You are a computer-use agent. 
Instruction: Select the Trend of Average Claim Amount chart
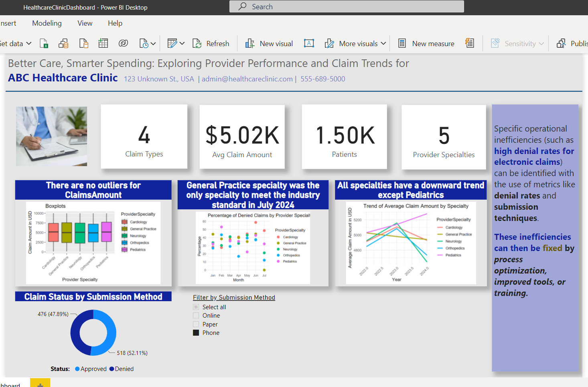coord(411,243)
